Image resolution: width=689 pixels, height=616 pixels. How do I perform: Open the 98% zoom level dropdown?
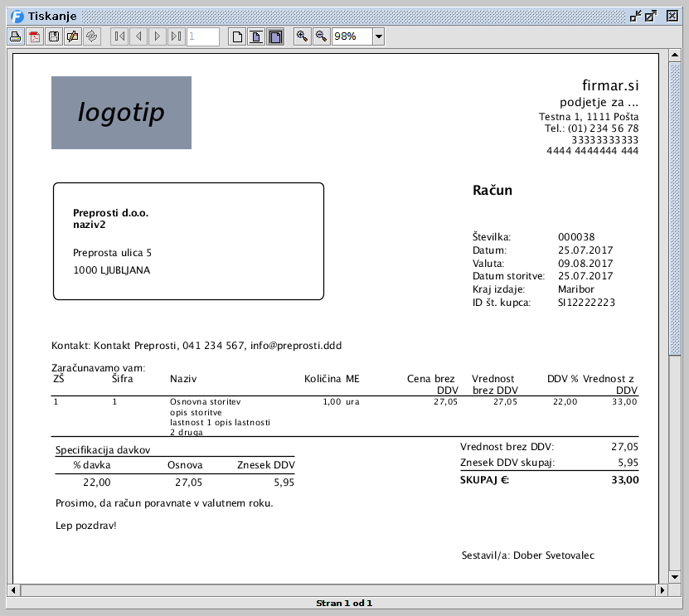378,36
